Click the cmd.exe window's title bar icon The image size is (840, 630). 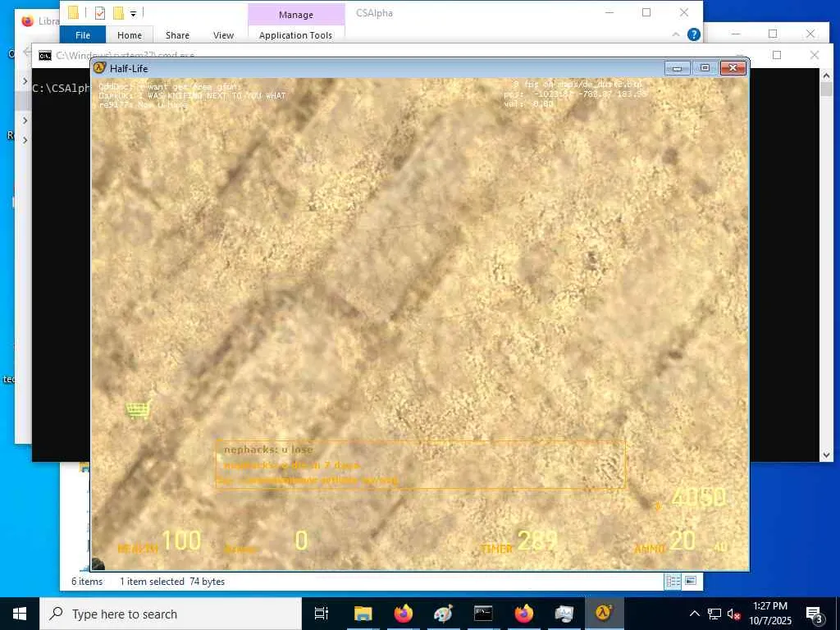(46, 56)
